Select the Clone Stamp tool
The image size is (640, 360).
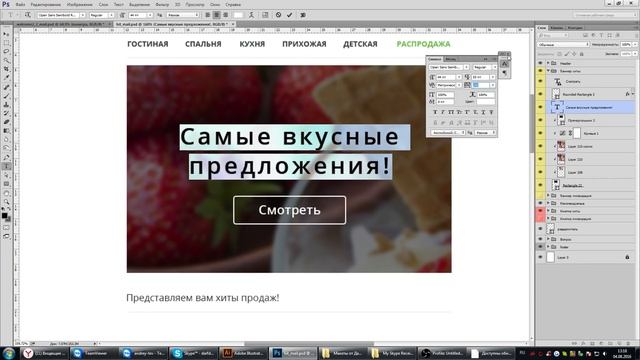6,104
